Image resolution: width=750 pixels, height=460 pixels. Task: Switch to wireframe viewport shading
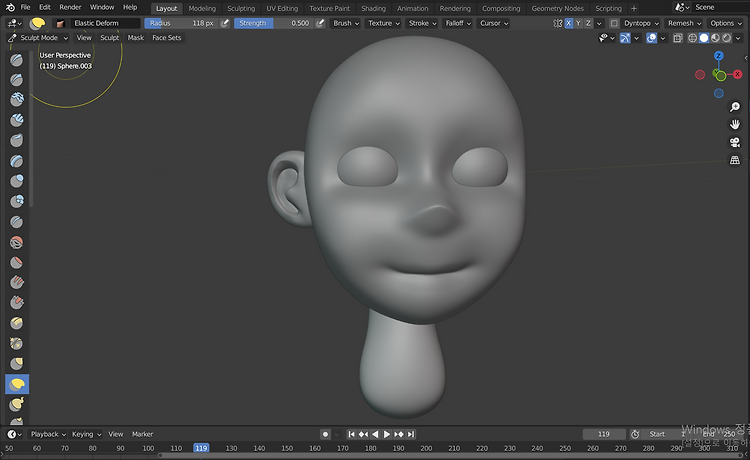(x=690, y=38)
